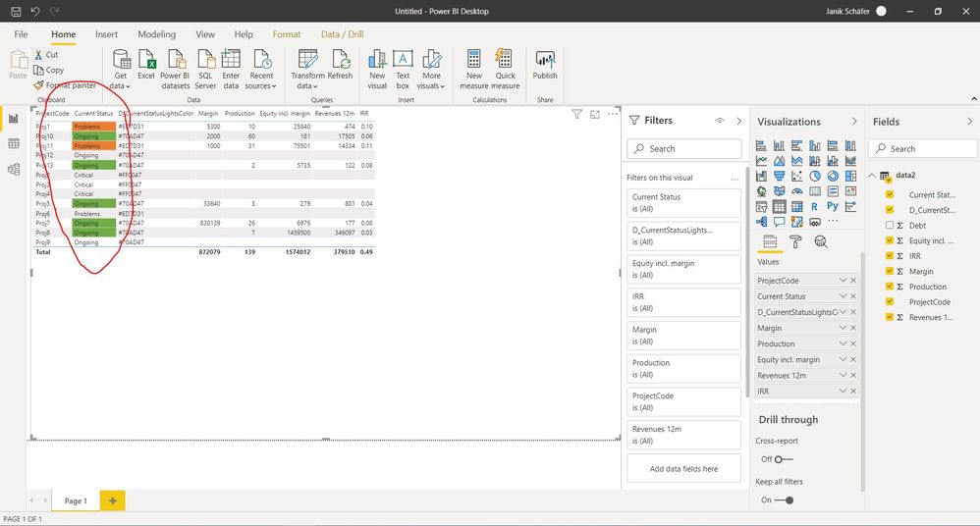Select the treemap visual
This screenshot has width=980, height=526.
850,177
